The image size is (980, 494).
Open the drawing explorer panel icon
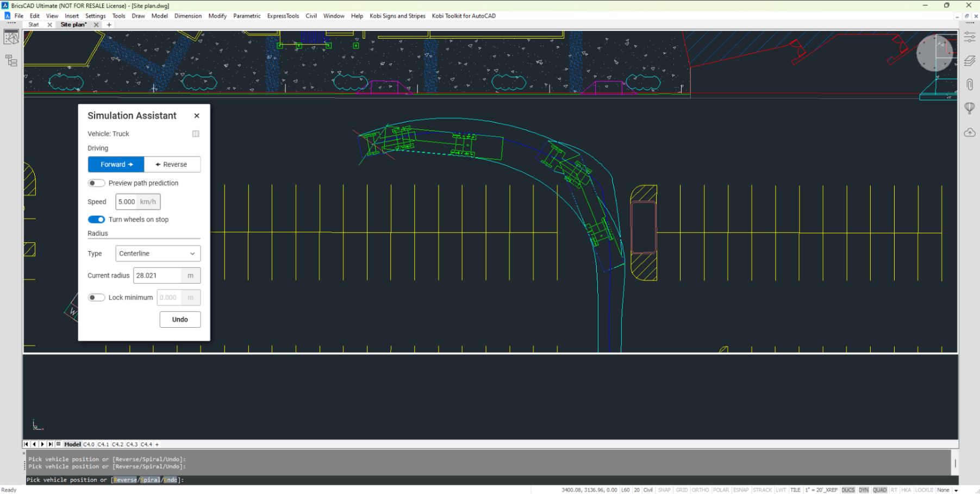coord(11,37)
